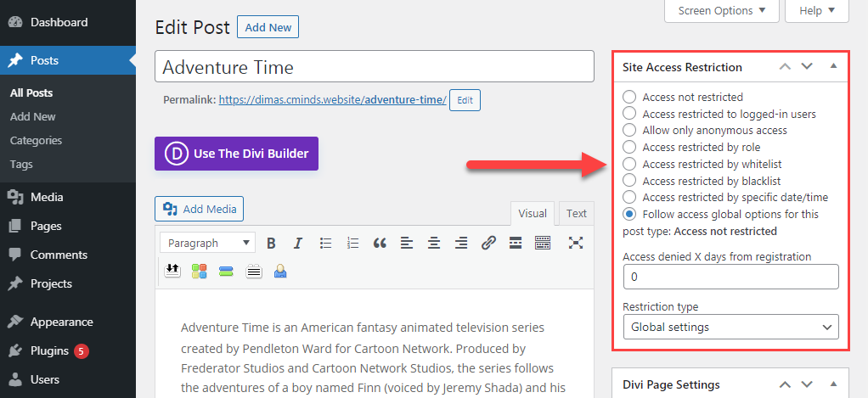Insert a bulleted list
This screenshot has width=868, height=398.
click(325, 243)
